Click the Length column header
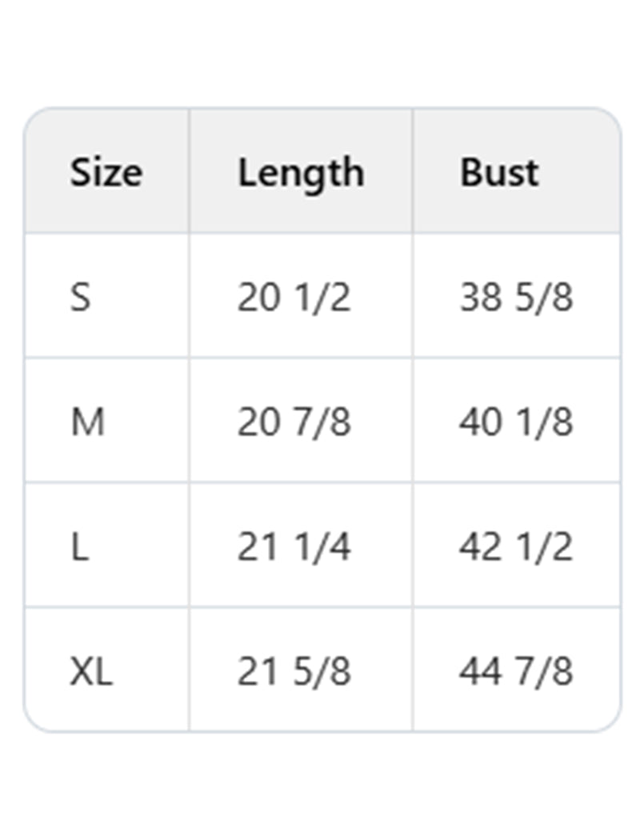The width and height of the screenshot is (640, 840). [300, 172]
